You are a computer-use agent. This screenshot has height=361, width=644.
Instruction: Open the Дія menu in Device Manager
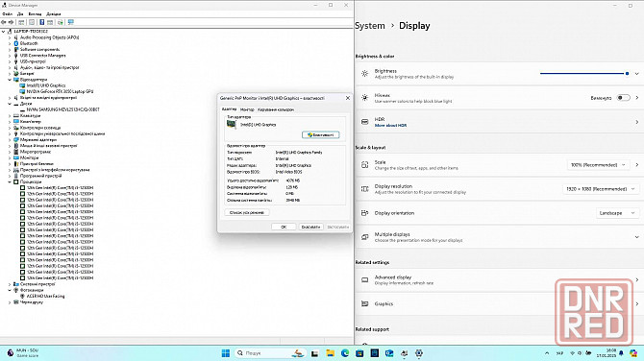[x=20, y=14]
